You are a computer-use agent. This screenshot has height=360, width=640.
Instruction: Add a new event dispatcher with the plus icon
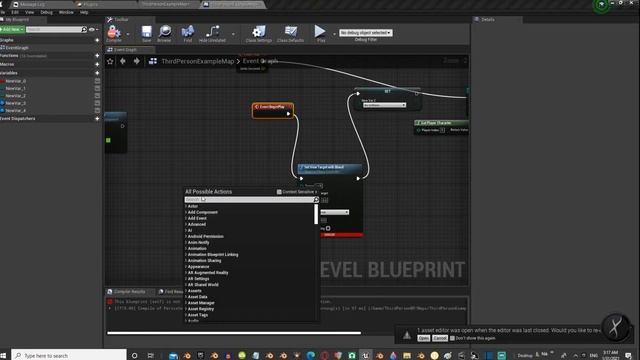click(x=97, y=118)
